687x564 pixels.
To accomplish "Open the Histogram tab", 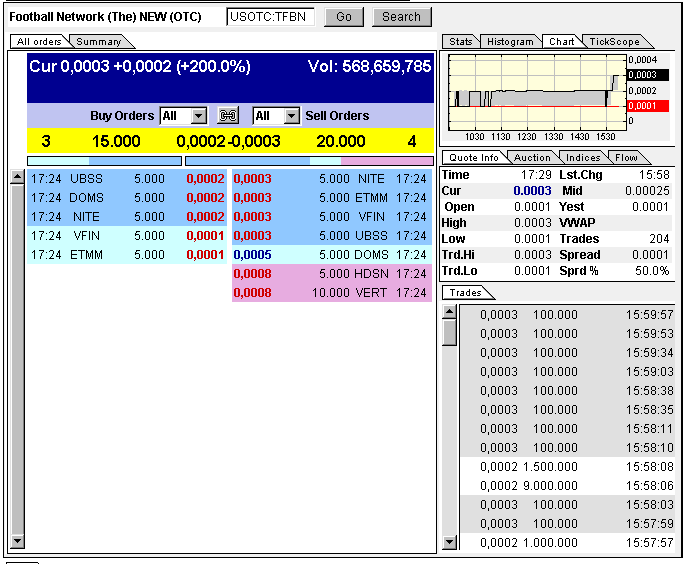I will tap(510, 42).
